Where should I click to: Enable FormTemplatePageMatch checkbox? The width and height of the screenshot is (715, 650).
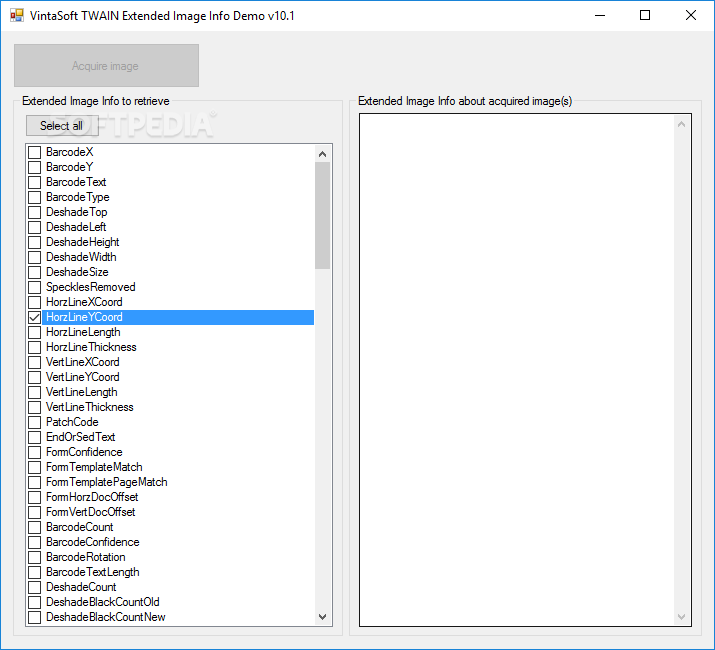click(35, 483)
